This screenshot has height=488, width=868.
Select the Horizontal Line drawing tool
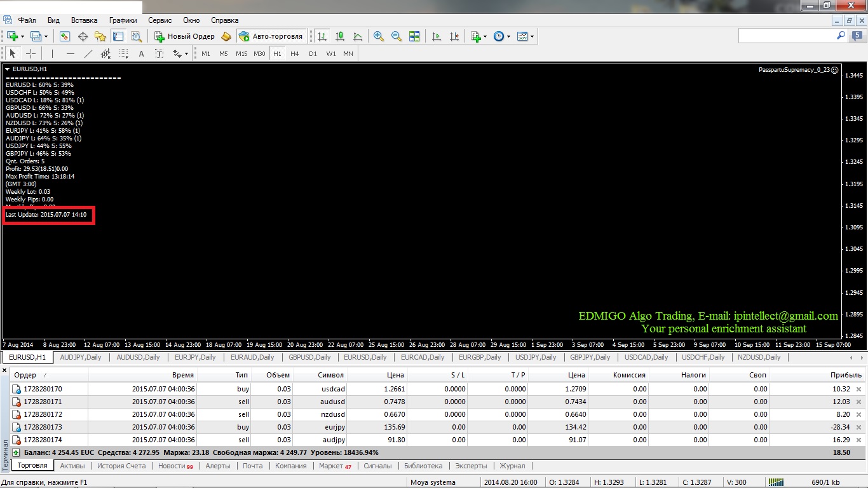[71, 53]
